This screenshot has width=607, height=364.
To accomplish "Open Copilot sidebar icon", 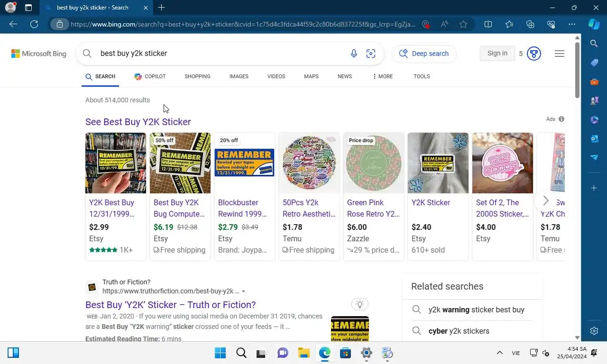I will coord(594,24).
